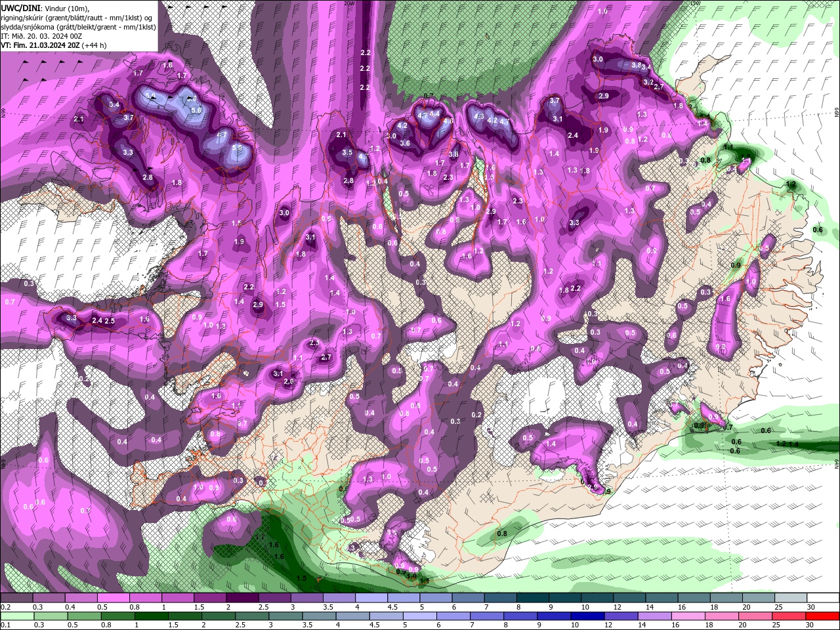This screenshot has height=630, width=840.
Task: Click the darkest purple swatch above label 2 on snow scale
Action: [241, 598]
